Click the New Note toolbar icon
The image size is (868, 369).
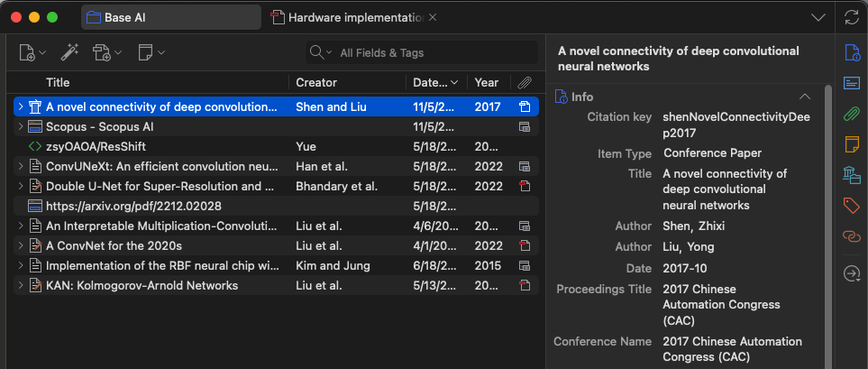coord(145,52)
